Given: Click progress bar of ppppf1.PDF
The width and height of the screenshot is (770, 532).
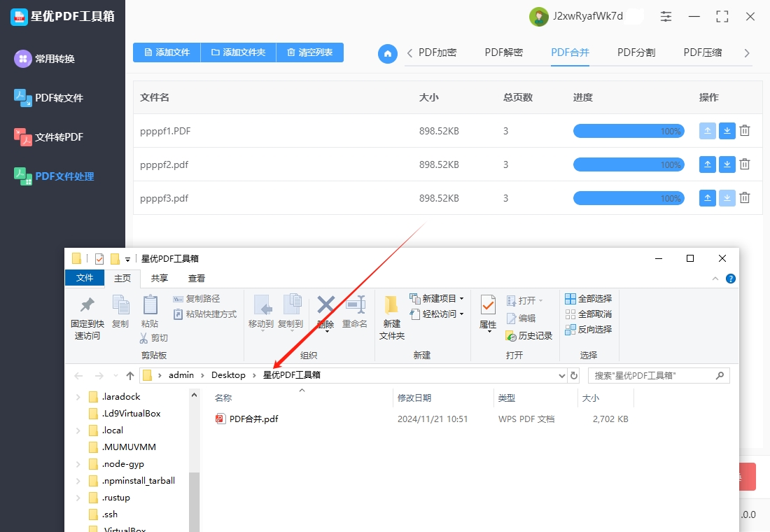Looking at the screenshot, I should 629,131.
